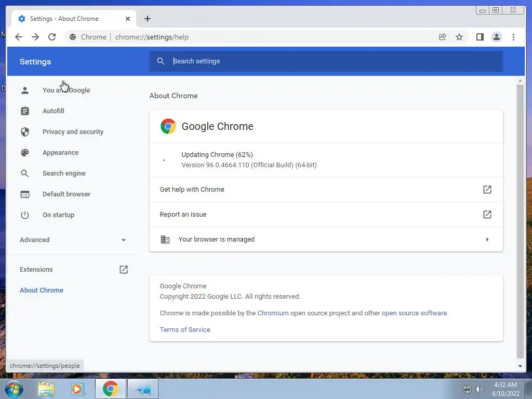Click the network tray icon
The image size is (532, 399).
tap(467, 389)
